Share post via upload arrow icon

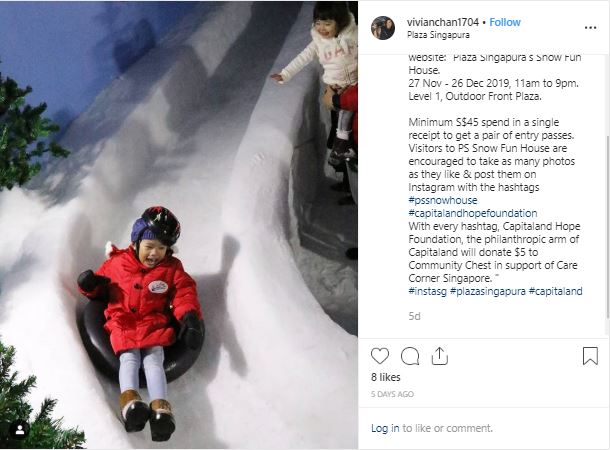coord(440,356)
